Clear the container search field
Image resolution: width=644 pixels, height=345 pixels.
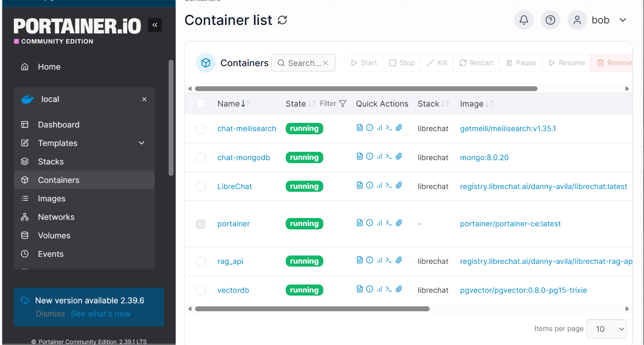pyautogui.click(x=325, y=63)
